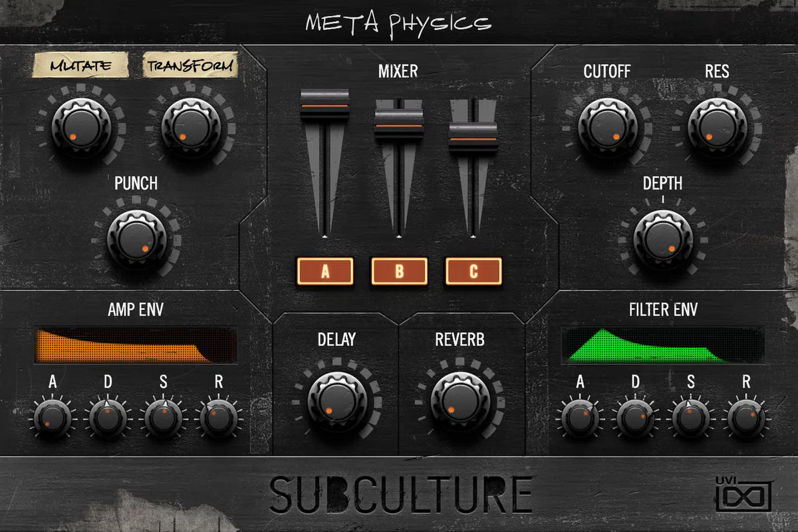Toggle layer B button in mixer
The height and width of the screenshot is (532, 798).
point(399,271)
